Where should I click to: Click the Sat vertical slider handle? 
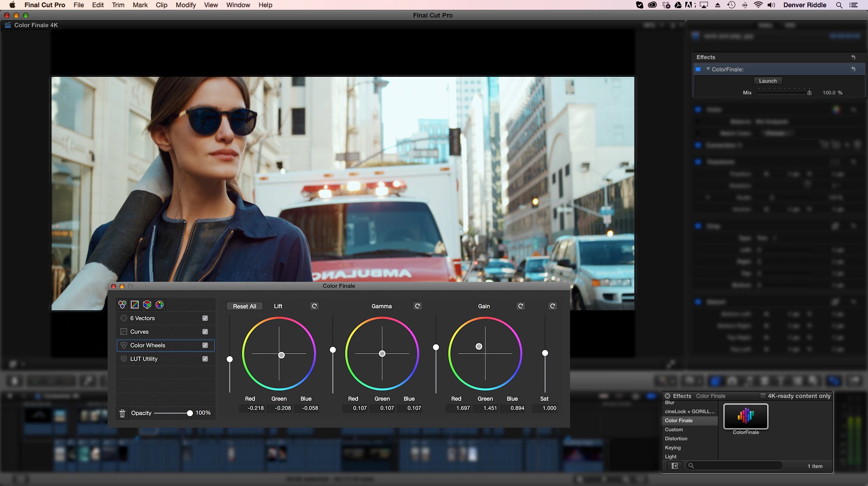point(545,353)
